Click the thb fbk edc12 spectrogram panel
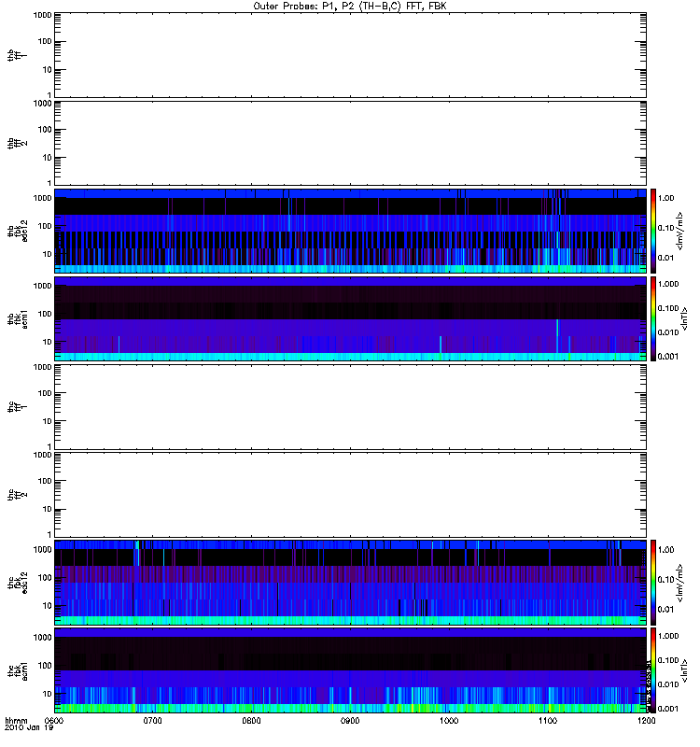The height and width of the screenshot is (747, 700). [350, 231]
